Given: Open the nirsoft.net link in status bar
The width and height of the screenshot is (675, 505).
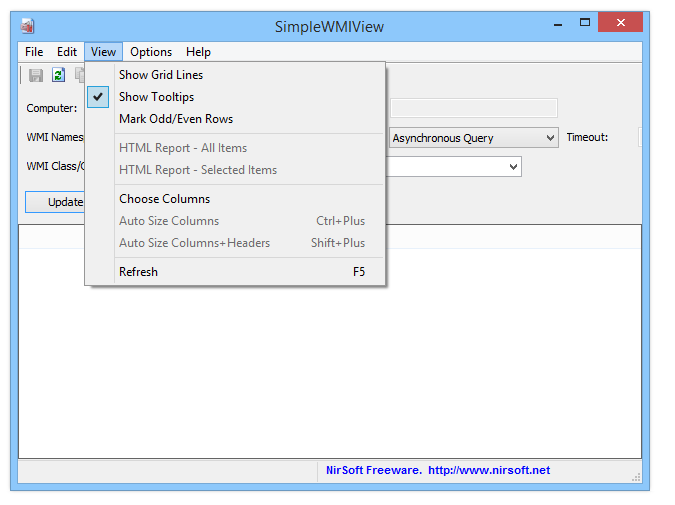Looking at the screenshot, I should tap(489, 470).
